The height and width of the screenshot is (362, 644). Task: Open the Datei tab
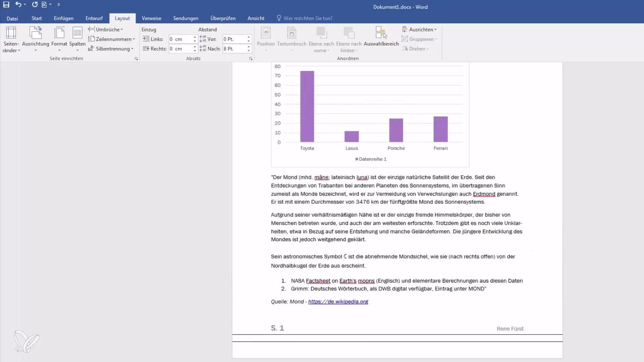pyautogui.click(x=12, y=18)
